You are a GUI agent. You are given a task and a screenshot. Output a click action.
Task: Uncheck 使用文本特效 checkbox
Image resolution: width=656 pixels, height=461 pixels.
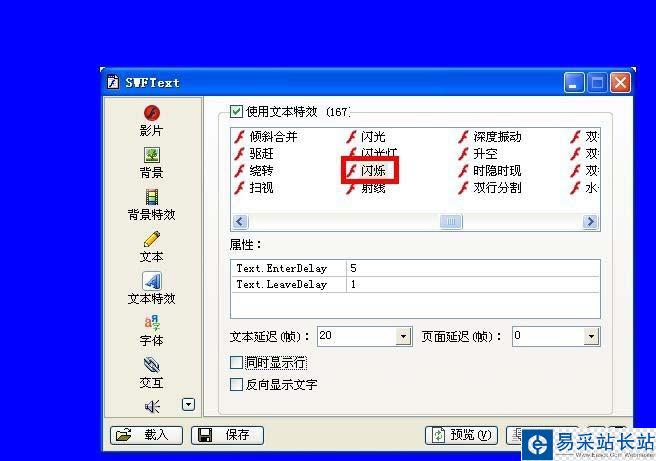236,112
